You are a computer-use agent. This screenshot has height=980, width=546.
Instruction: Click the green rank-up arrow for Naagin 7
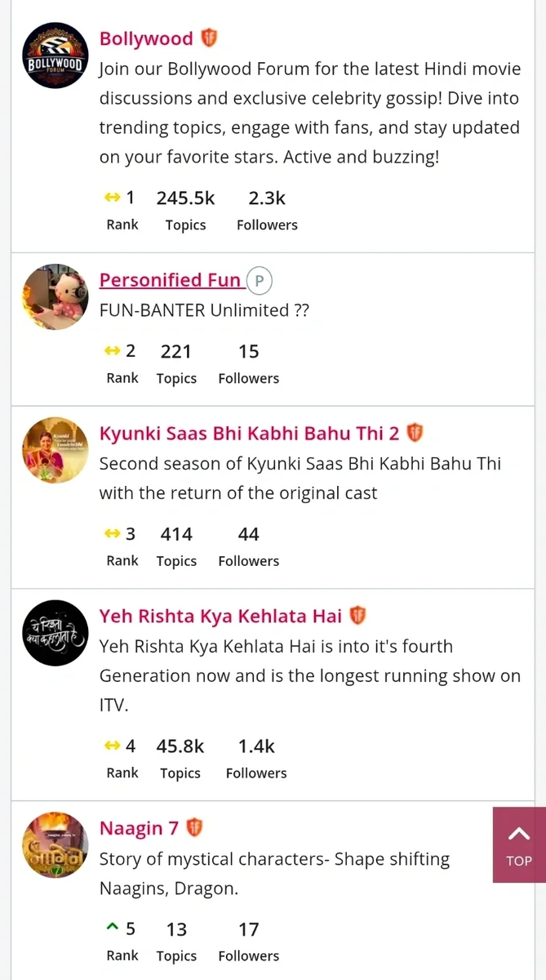pos(113,929)
